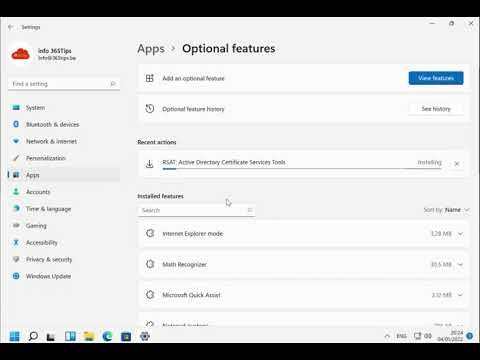Select the Microsoft Quick Assist label
Viewport: 480px width, 360px height.
[191, 295]
